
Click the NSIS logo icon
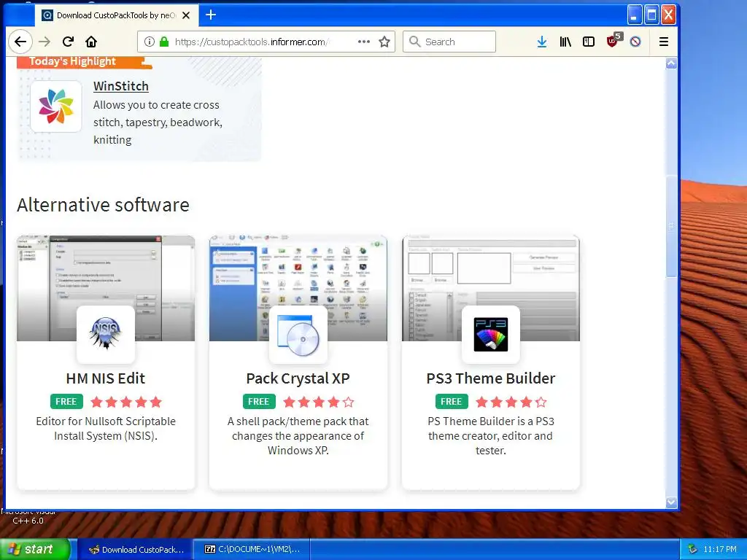tap(105, 334)
